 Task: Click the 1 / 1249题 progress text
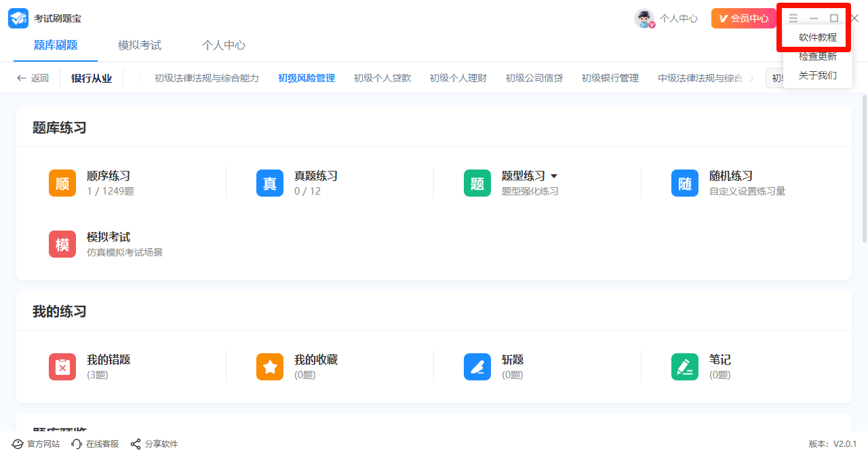point(111,191)
